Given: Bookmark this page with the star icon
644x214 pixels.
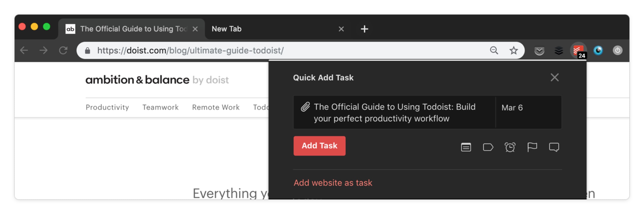Looking at the screenshot, I should 513,51.
